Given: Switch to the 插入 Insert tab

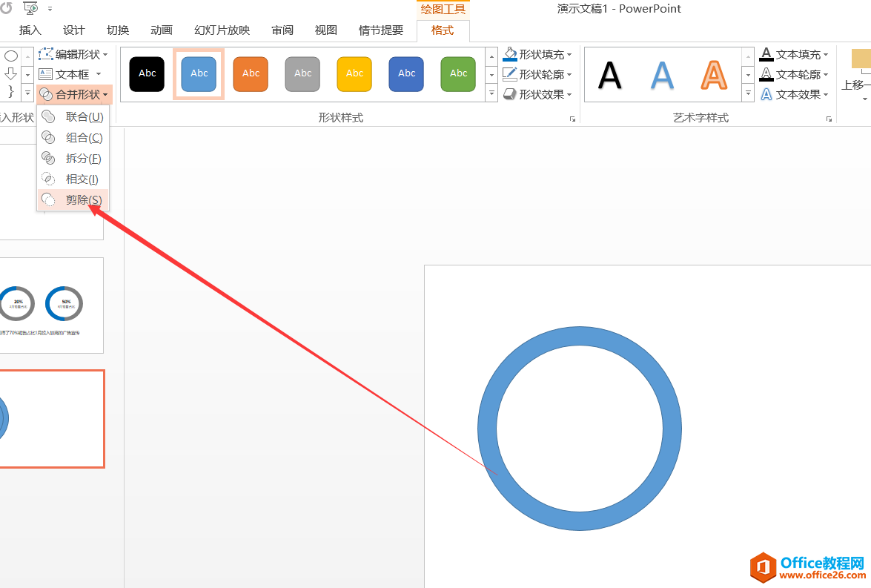Looking at the screenshot, I should (30, 30).
